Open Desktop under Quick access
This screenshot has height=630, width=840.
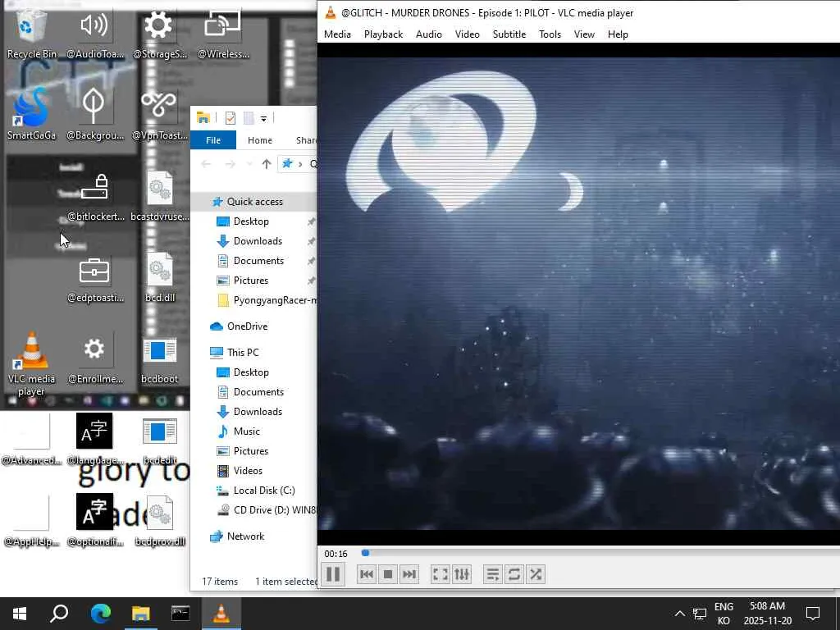tap(251, 221)
